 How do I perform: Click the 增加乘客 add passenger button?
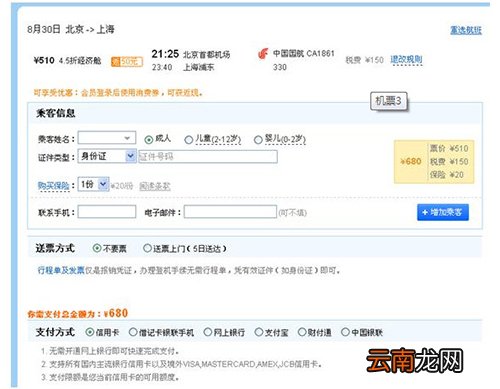443,212
